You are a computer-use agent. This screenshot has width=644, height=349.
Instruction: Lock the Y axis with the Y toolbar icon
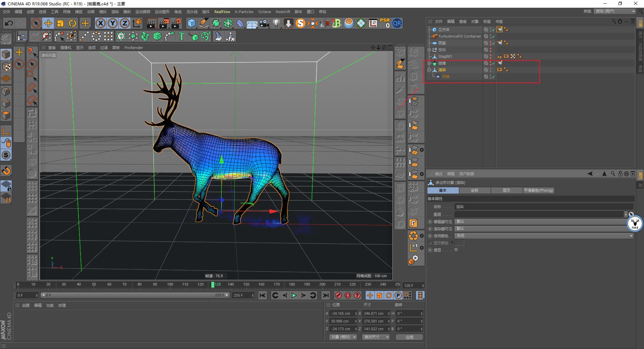pos(112,23)
